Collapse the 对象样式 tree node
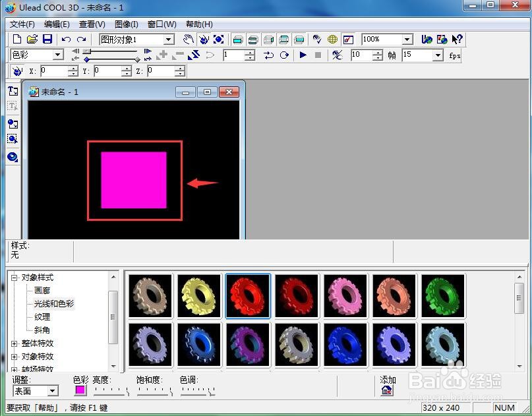 [15, 278]
